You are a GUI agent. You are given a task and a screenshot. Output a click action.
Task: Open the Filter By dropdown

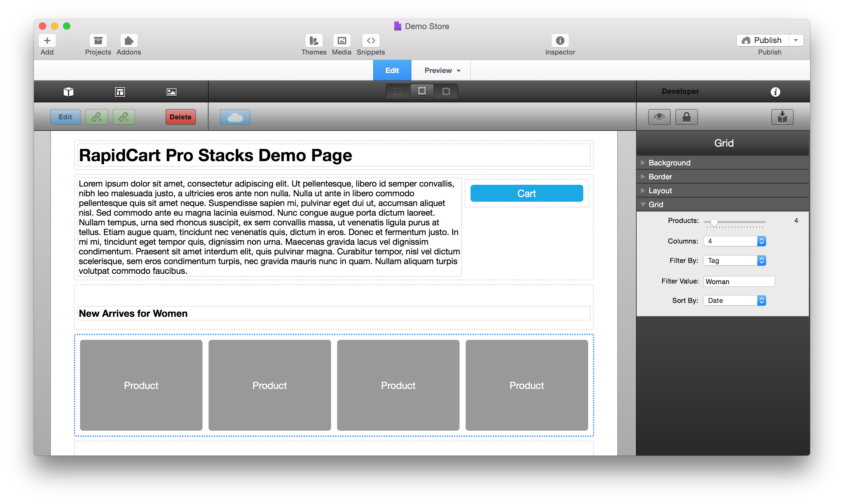coord(735,260)
